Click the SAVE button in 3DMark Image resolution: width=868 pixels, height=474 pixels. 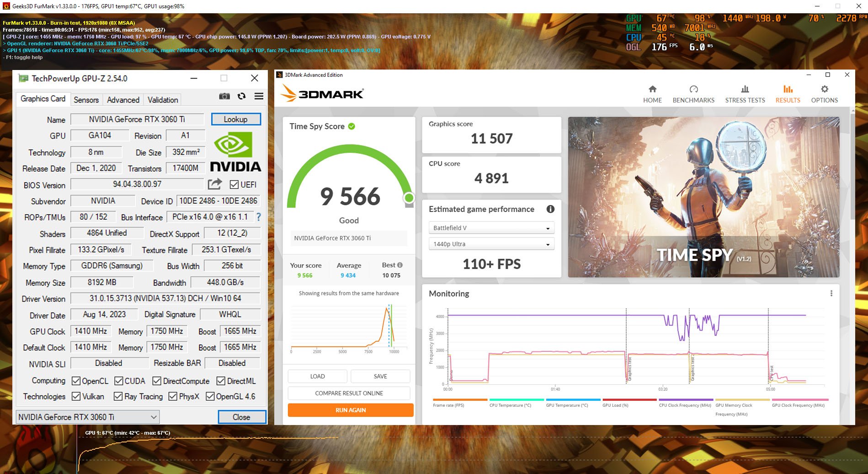[380, 376]
